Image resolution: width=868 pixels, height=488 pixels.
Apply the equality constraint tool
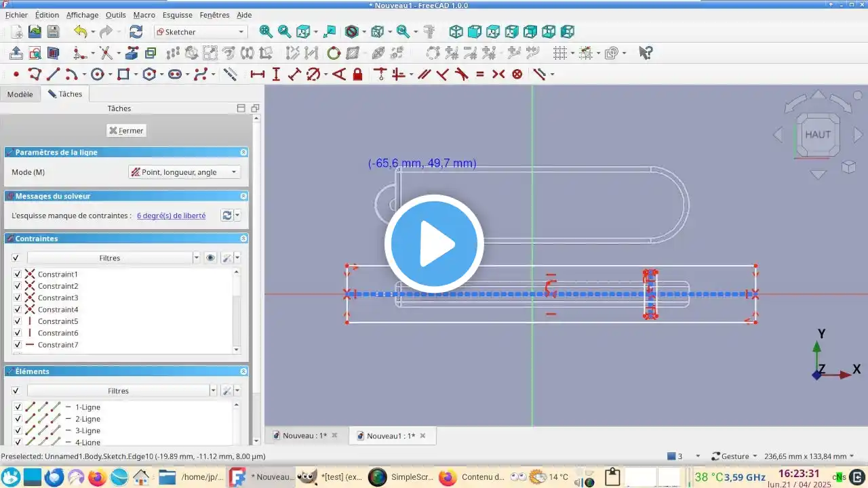(480, 74)
